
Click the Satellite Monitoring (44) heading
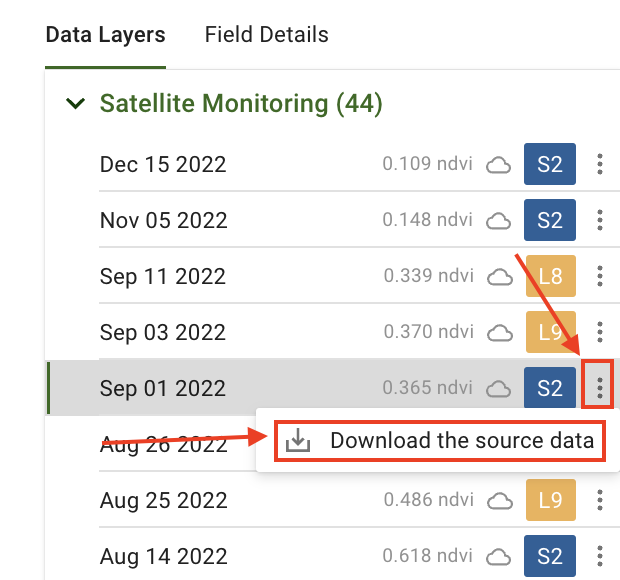click(x=241, y=103)
